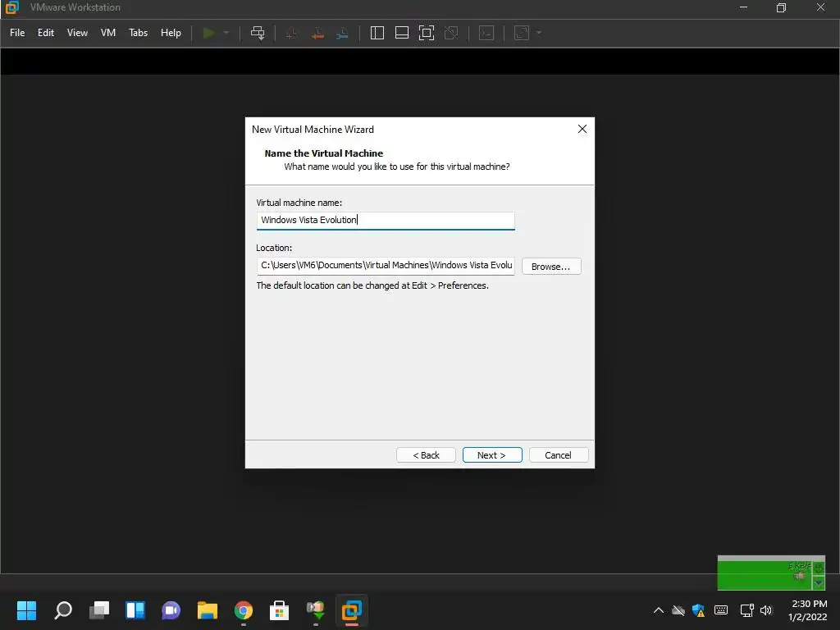Toggle the thumbnail bar panel icon
840x630 pixels.
(402, 33)
